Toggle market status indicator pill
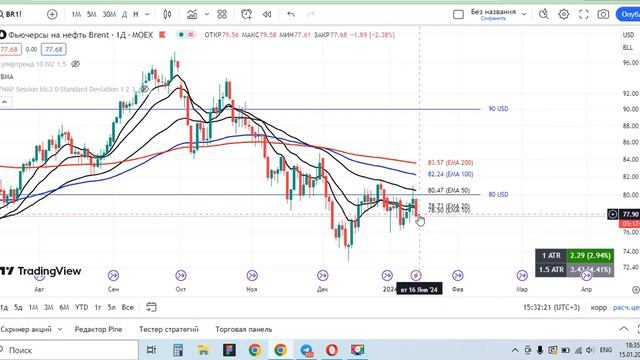The image size is (640, 360). tap(186, 35)
